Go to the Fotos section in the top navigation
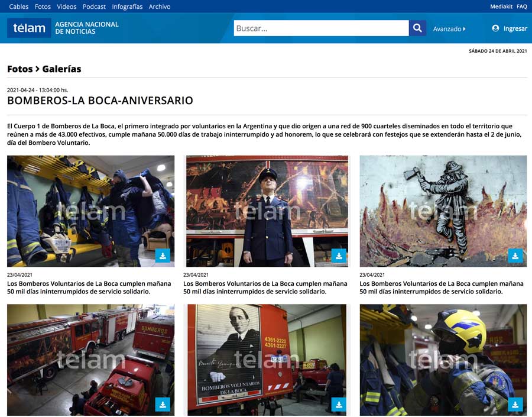Screen dimensions: 532x417 [x=43, y=7]
